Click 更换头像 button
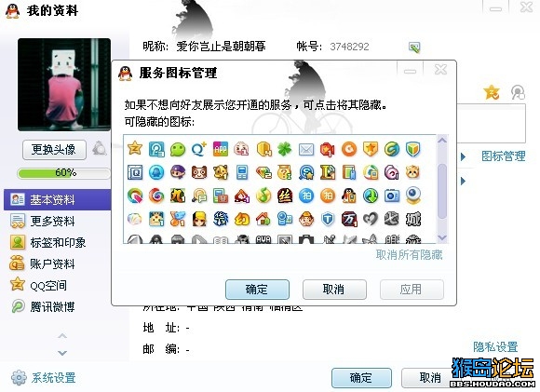Screen dimensions: 540x392 (x=54, y=150)
